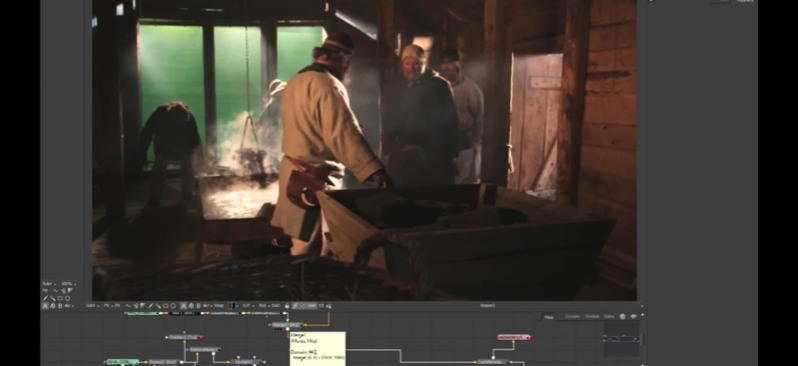
Task: Click the round icon next to Spline tab
Action: click(622, 317)
